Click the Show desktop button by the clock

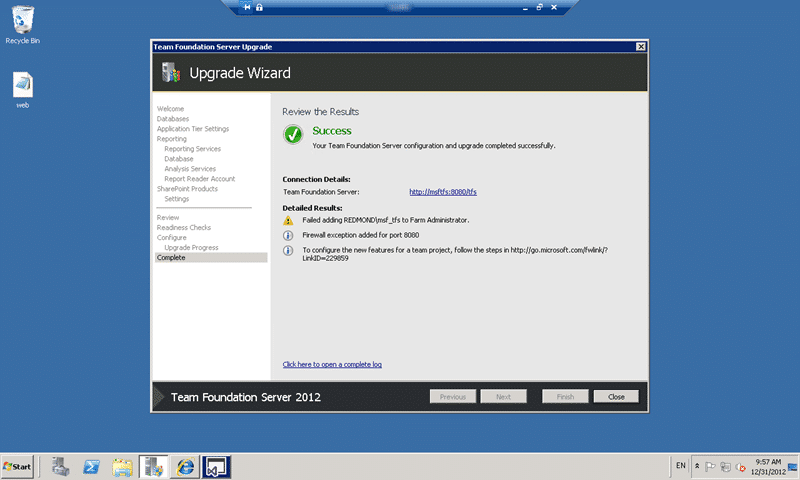tap(792, 466)
